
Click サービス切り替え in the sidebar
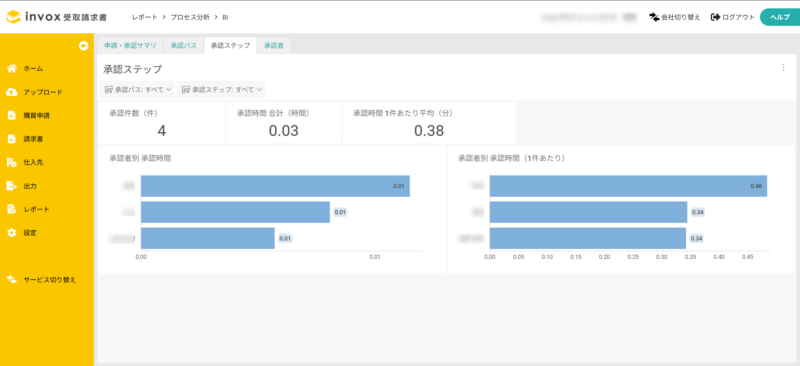[49, 280]
